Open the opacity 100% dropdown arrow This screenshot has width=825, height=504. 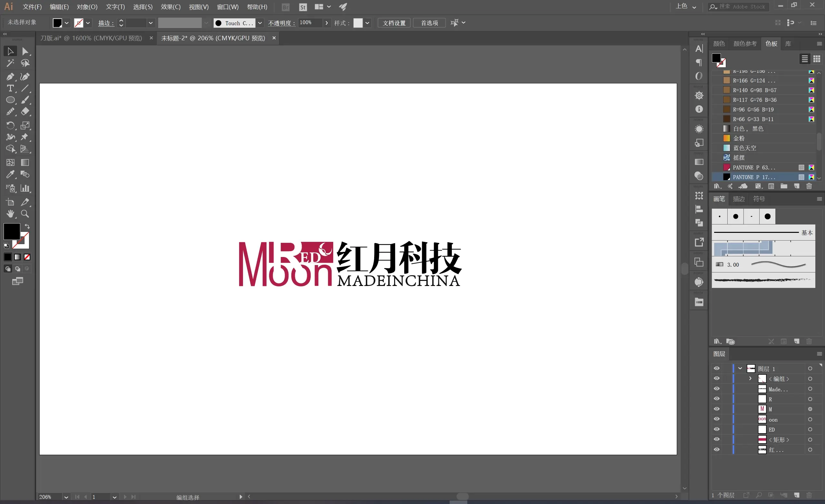click(x=326, y=23)
